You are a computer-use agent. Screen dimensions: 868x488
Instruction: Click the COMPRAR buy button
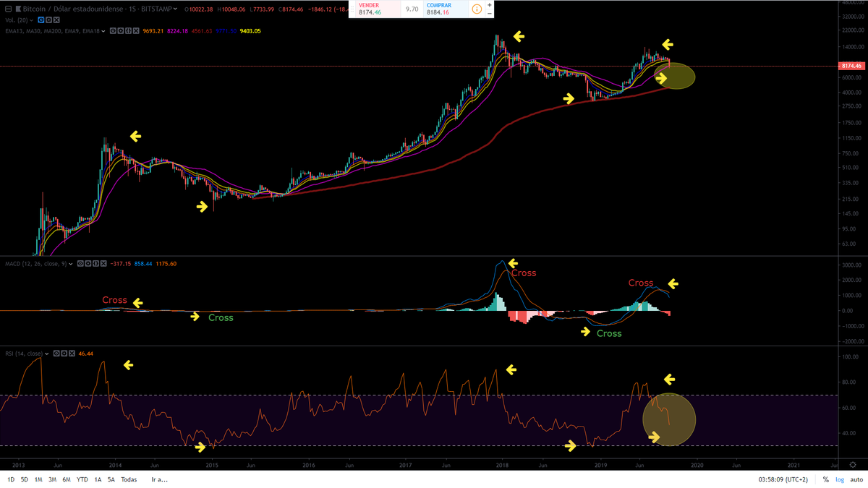[x=445, y=9]
